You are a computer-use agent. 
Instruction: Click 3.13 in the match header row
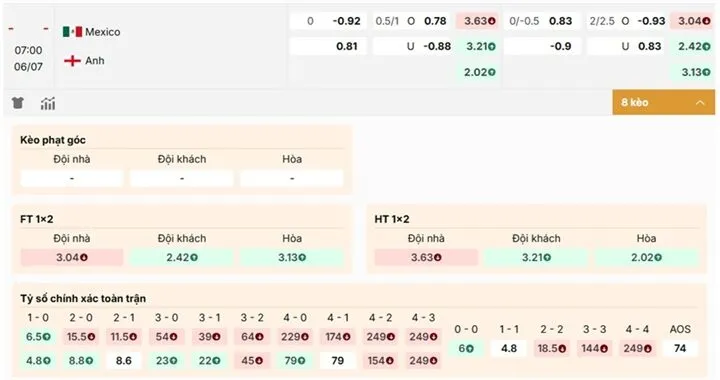pyautogui.click(x=692, y=72)
